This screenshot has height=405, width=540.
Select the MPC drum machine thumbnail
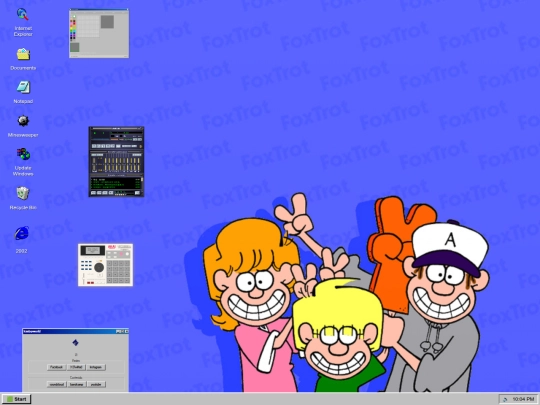105,265
